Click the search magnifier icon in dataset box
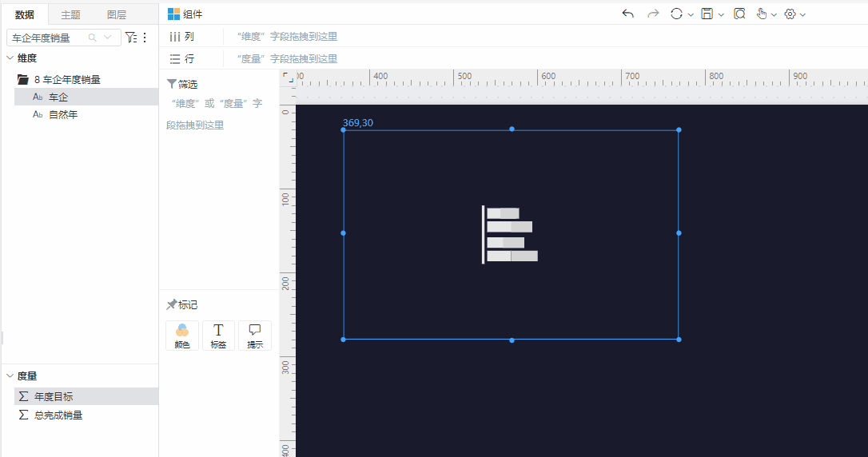The height and width of the screenshot is (457, 868). [93, 38]
